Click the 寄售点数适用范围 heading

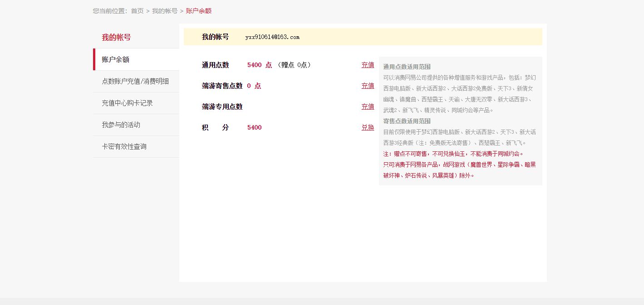pos(407,121)
